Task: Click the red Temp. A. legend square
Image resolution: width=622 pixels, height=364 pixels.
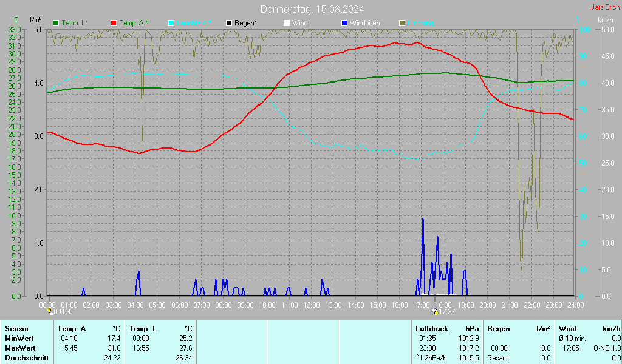Action: pyautogui.click(x=114, y=23)
